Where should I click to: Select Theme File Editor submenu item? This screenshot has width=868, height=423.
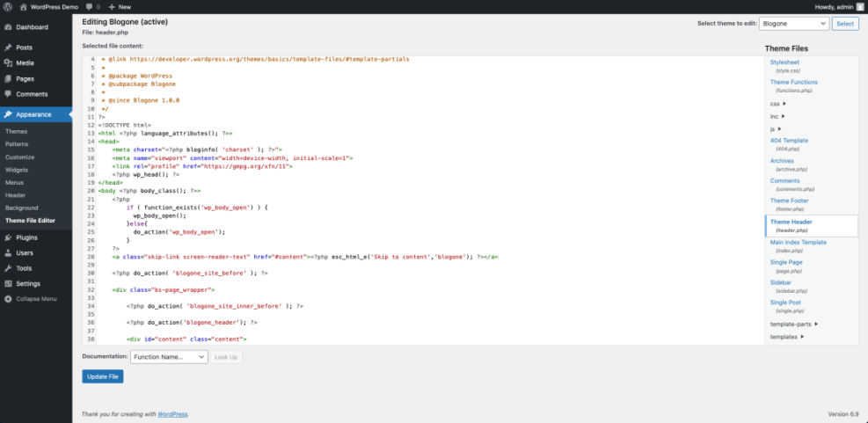30,221
